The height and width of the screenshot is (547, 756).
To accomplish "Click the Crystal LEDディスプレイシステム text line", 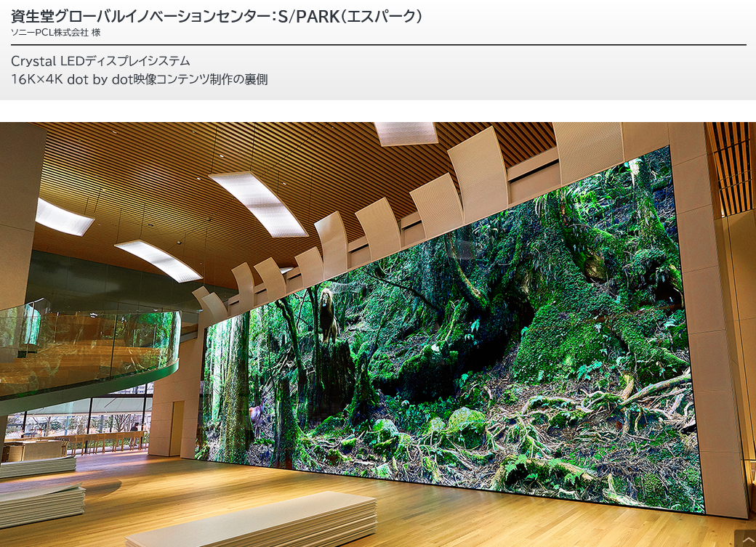I will click(100, 61).
